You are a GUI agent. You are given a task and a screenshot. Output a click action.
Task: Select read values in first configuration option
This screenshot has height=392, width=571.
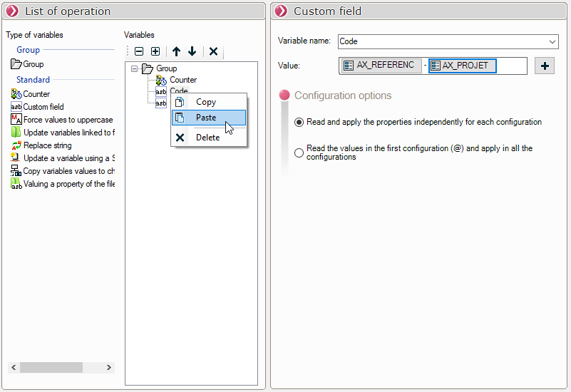click(299, 153)
